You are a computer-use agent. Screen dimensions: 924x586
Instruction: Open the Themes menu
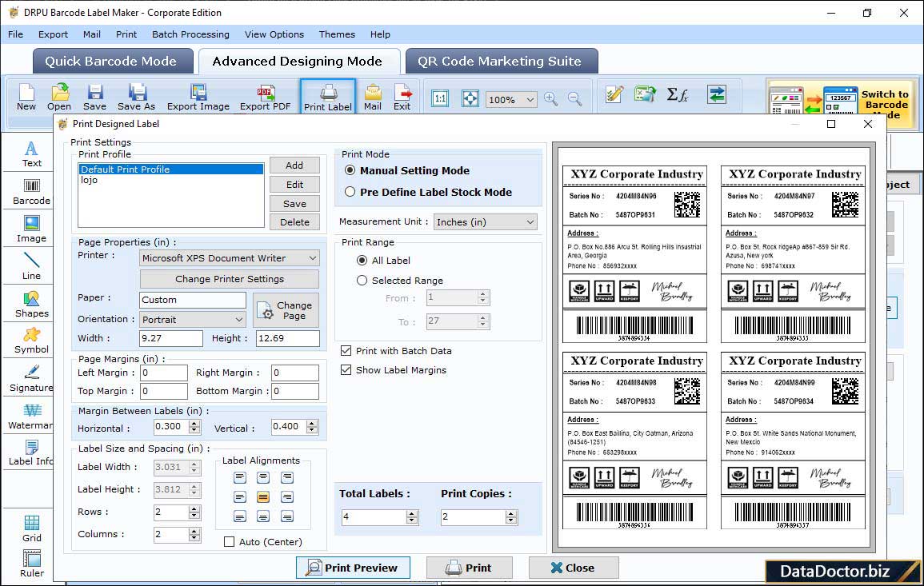[337, 34]
